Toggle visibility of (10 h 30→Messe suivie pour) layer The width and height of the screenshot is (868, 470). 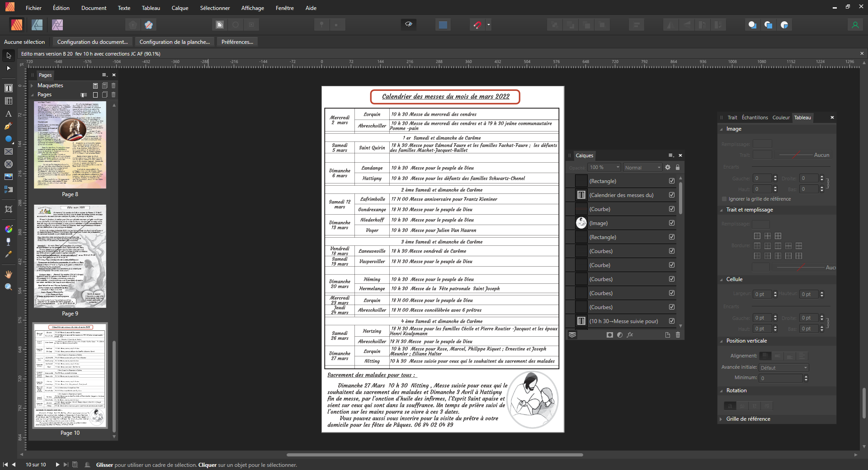(672, 321)
